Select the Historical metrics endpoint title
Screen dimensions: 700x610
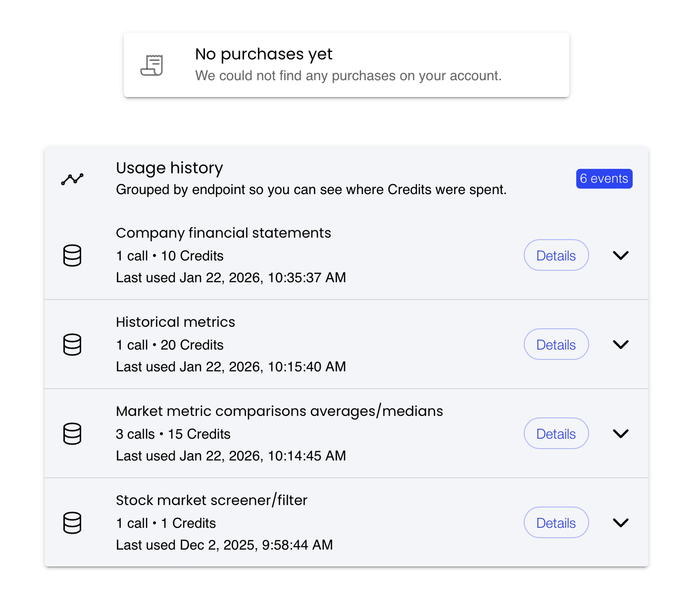175,322
